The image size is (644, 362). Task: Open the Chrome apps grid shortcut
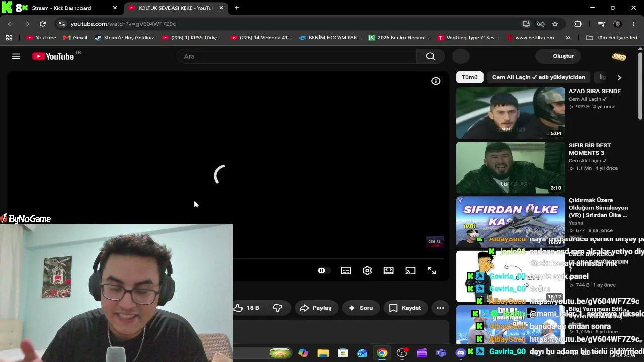pos(9,37)
